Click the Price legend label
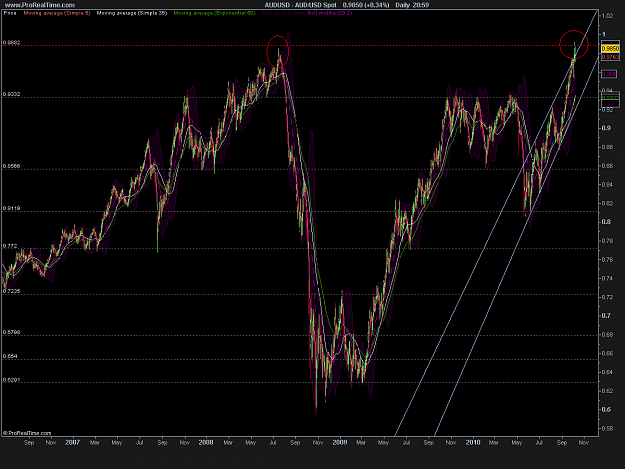Image resolution: width=625 pixels, height=469 pixels. click(x=10, y=13)
